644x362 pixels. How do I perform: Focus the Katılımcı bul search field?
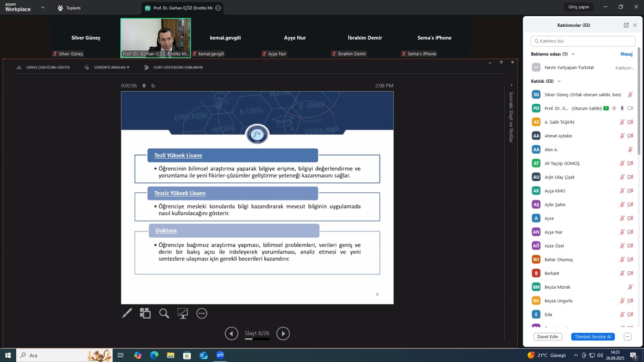coord(583,41)
